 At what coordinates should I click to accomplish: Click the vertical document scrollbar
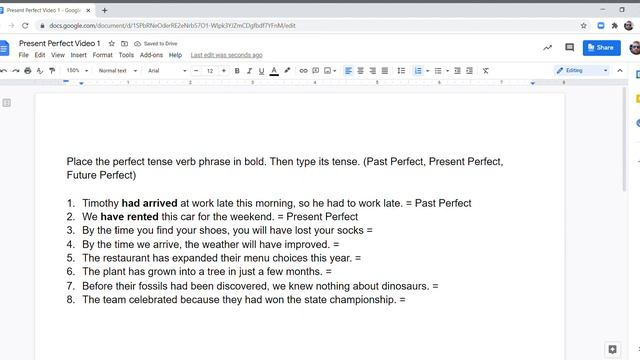(624, 139)
